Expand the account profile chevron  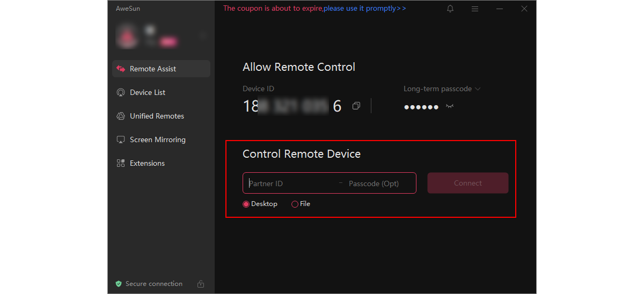pyautogui.click(x=203, y=36)
